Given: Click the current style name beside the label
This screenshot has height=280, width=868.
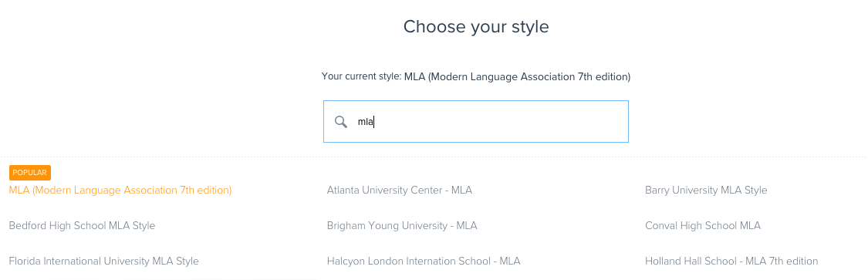Looking at the screenshot, I should click(x=517, y=77).
